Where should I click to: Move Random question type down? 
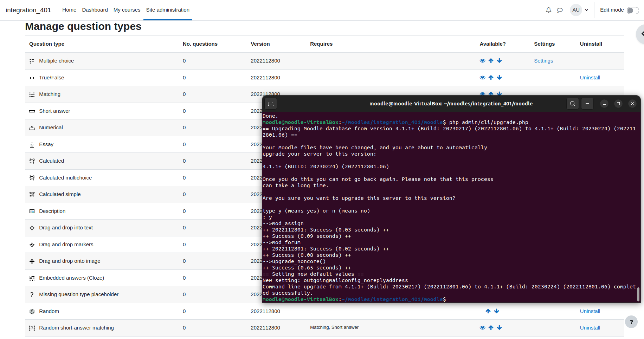pyautogui.click(x=496, y=311)
